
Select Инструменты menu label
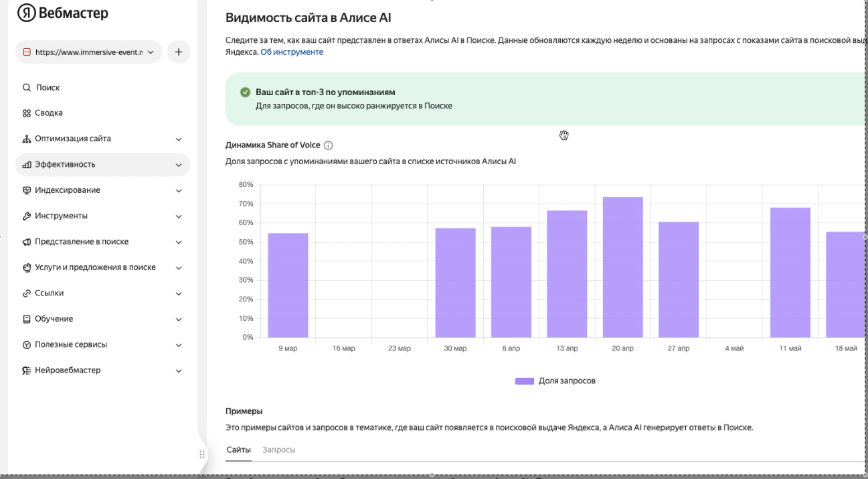[61, 216]
